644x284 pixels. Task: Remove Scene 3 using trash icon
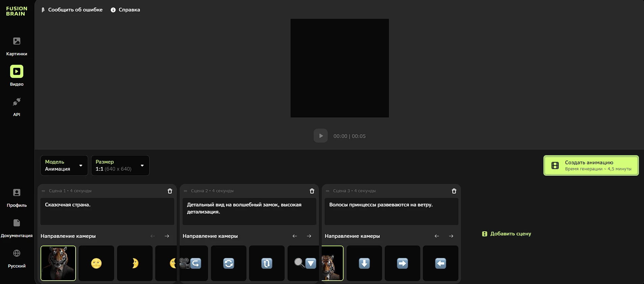454,191
